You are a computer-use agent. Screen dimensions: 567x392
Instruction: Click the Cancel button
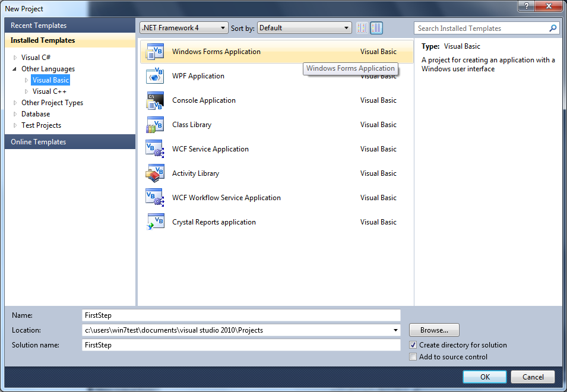[533, 377]
